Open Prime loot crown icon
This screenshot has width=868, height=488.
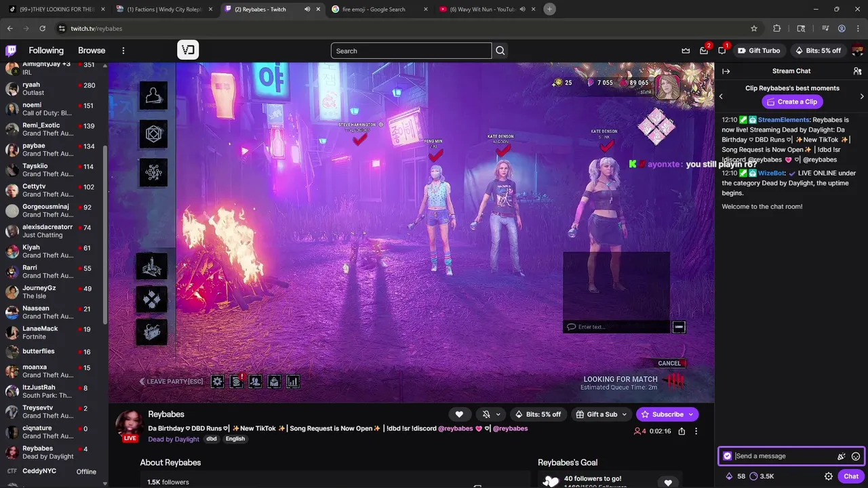coord(686,51)
